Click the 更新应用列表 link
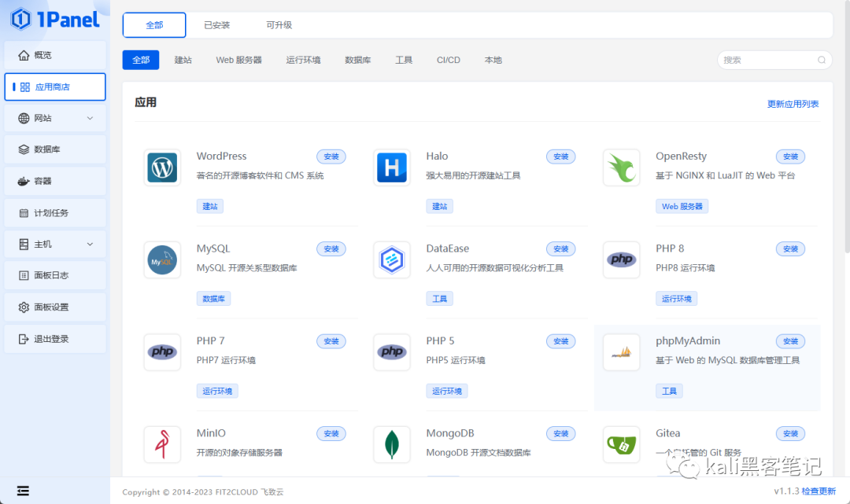 click(x=793, y=104)
